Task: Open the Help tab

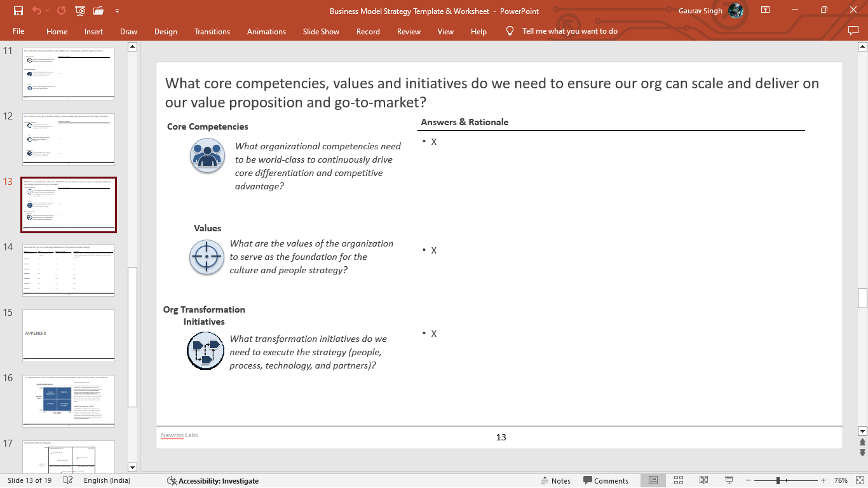Action: [x=478, y=32]
